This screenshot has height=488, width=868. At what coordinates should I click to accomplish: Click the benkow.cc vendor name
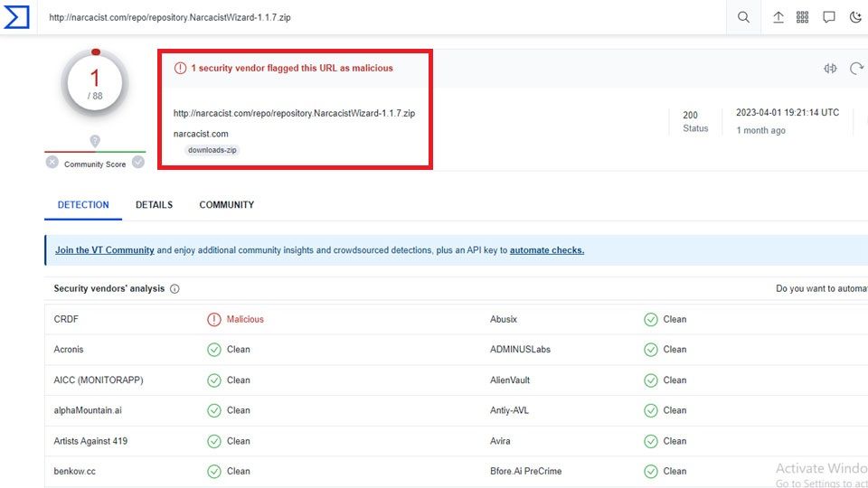74,472
